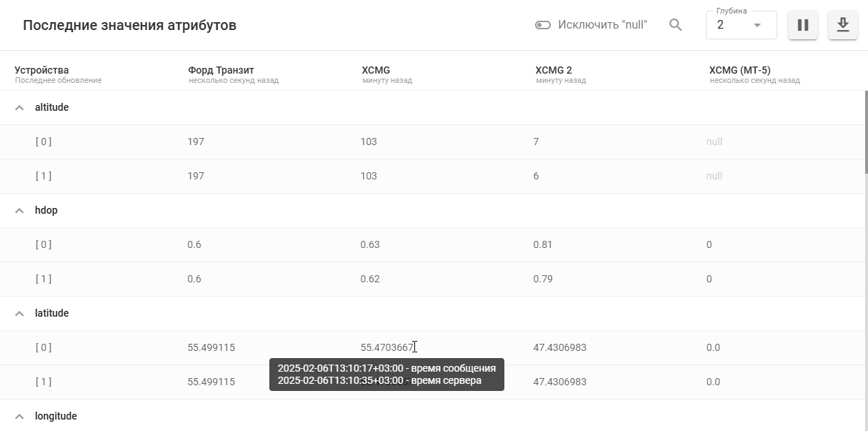This screenshot has height=431, width=868.
Task: Toggle the Exclude "null" switch
Action: pos(543,25)
